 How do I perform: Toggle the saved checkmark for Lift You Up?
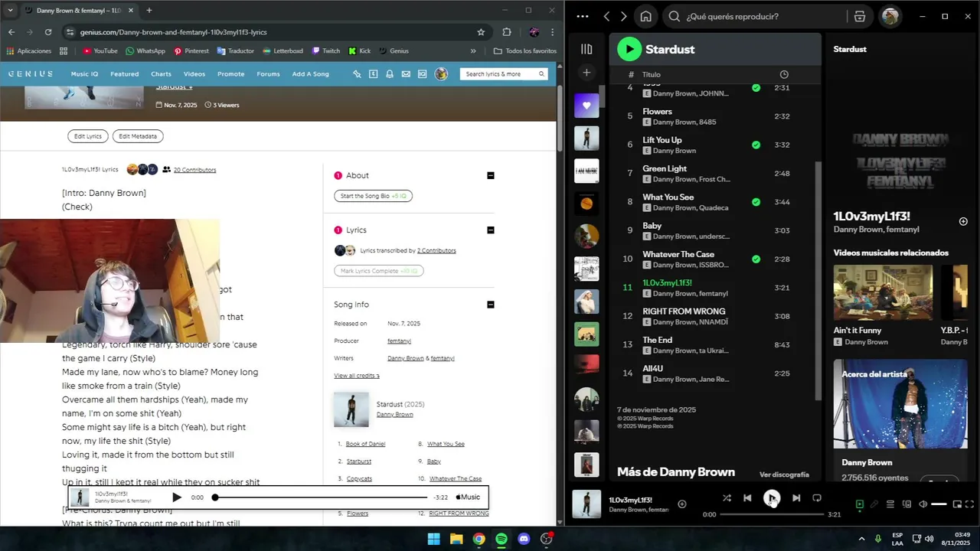tap(756, 145)
